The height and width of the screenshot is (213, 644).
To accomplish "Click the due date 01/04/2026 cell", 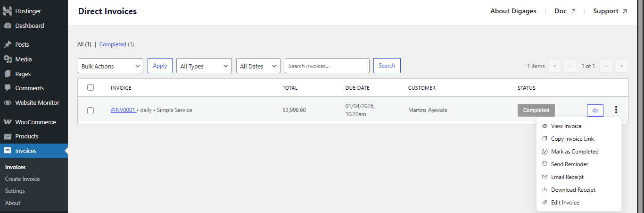I will click(x=360, y=110).
